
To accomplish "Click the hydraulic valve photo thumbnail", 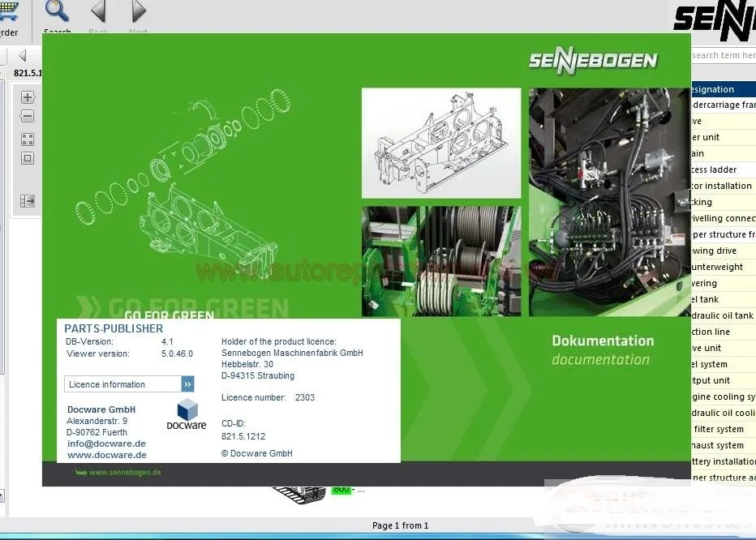I will point(609,202).
